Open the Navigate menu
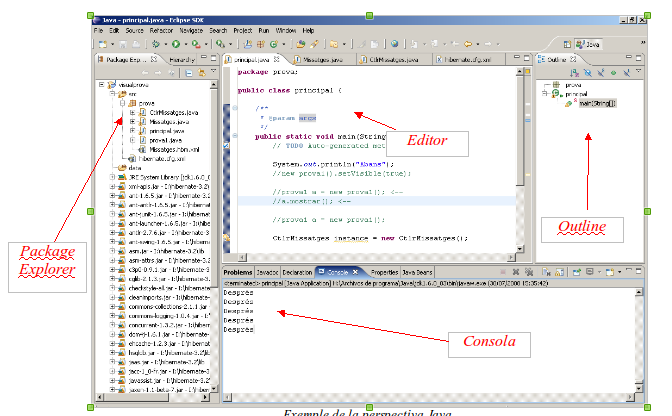Image resolution: width=672 pixels, height=416 pixels. [191, 30]
